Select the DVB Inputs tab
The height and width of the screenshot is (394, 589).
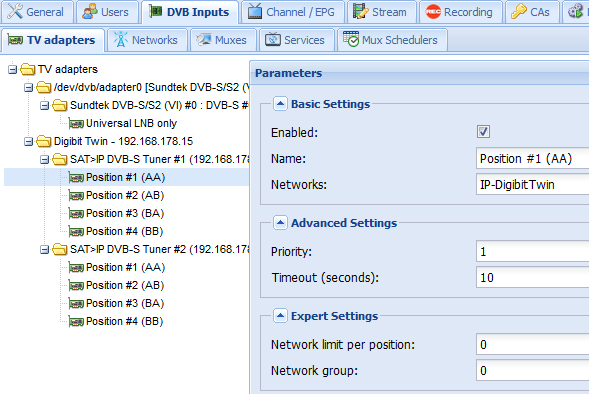tap(189, 12)
